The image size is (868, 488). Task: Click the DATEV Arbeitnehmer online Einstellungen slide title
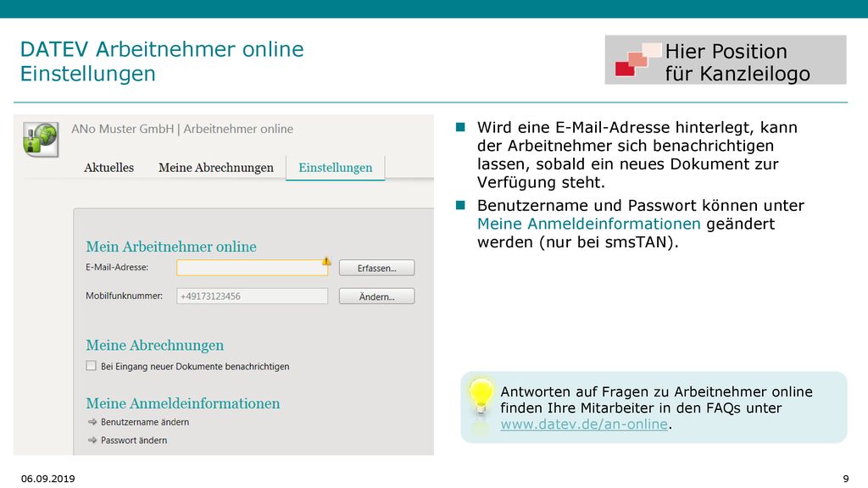pos(162,61)
